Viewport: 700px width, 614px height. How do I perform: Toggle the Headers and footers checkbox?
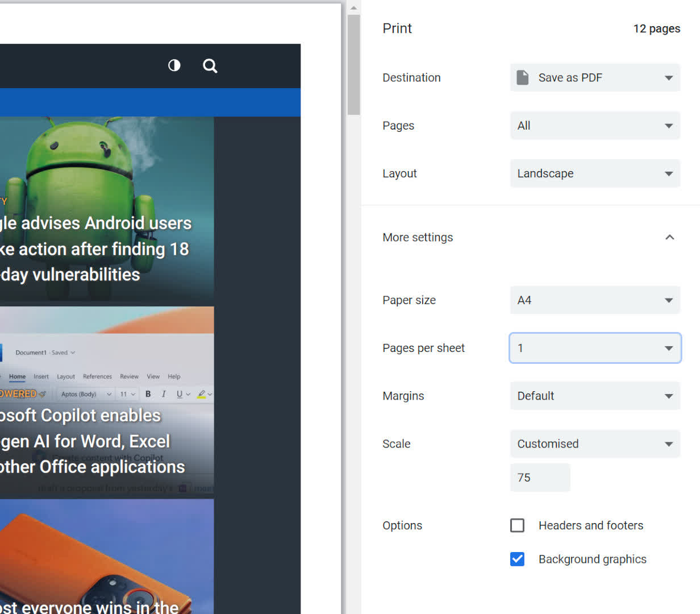tap(517, 525)
